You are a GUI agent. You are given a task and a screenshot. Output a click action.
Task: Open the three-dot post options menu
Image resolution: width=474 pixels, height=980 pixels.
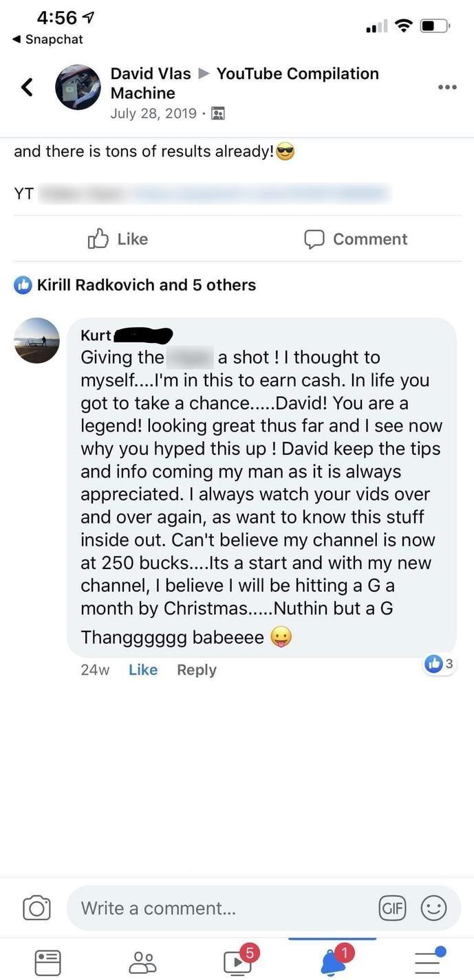[447, 87]
